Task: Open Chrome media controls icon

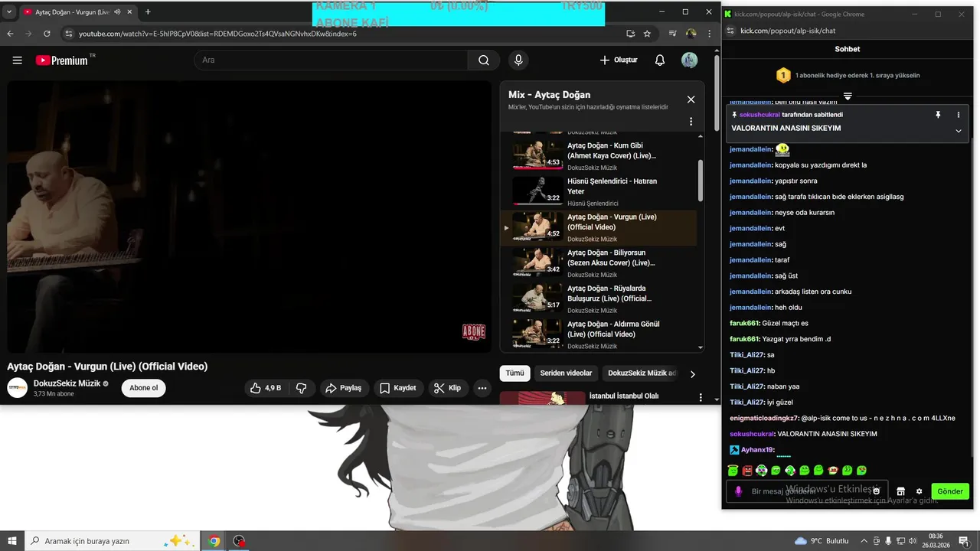Action: 672,34
